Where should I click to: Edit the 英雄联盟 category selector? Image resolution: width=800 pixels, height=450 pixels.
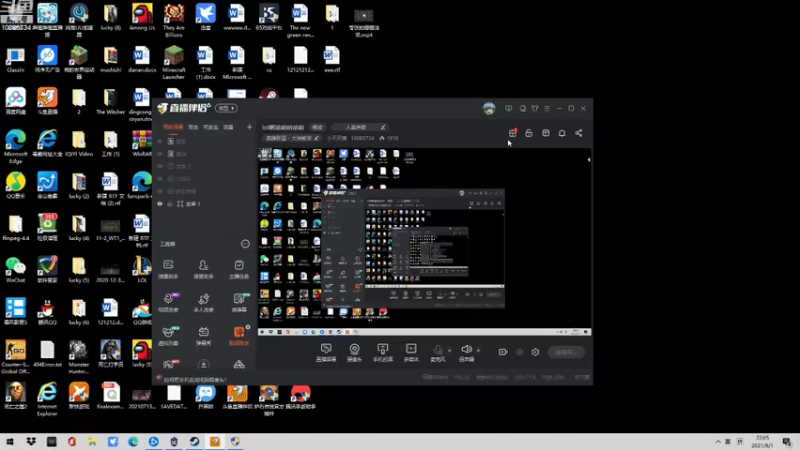292,138
